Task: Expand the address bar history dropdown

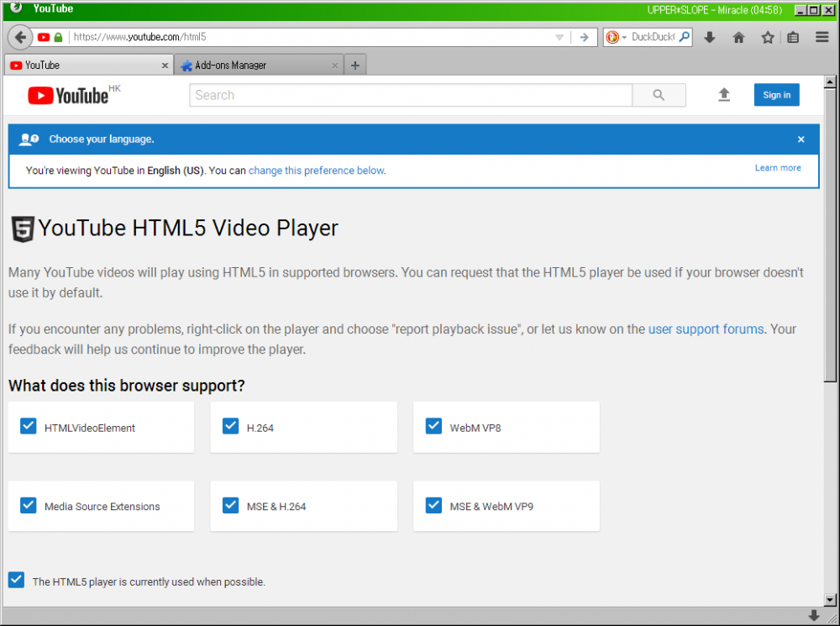Action: click(x=558, y=37)
